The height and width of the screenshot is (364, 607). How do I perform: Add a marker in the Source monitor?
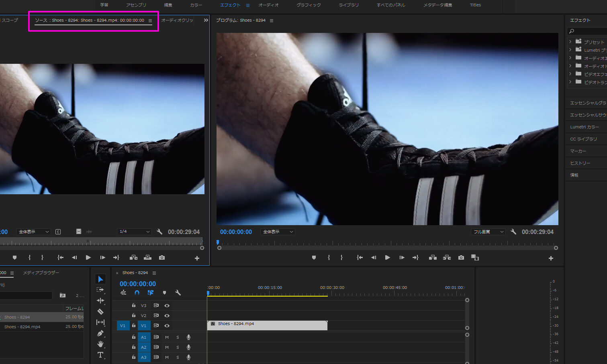click(15, 258)
